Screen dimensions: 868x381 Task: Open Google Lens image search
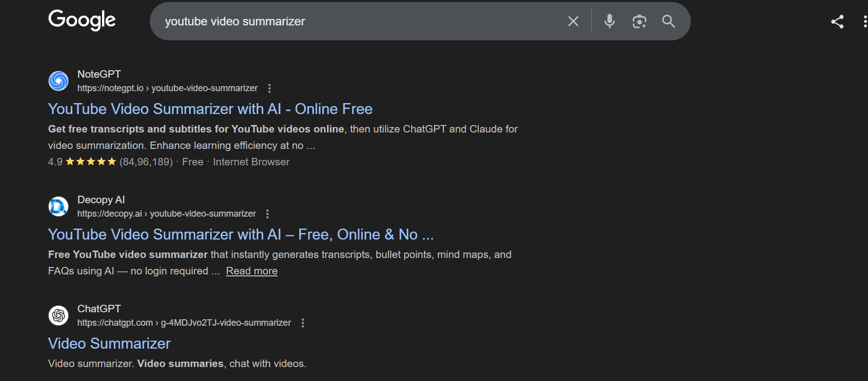click(x=639, y=21)
